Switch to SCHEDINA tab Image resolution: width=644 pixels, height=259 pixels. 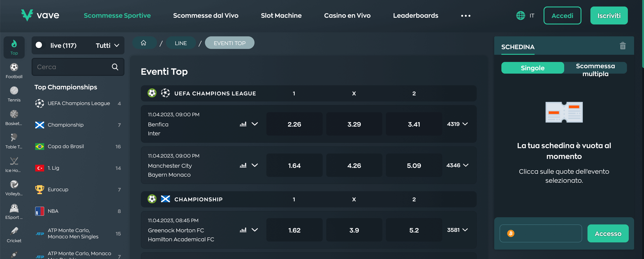[x=518, y=47]
